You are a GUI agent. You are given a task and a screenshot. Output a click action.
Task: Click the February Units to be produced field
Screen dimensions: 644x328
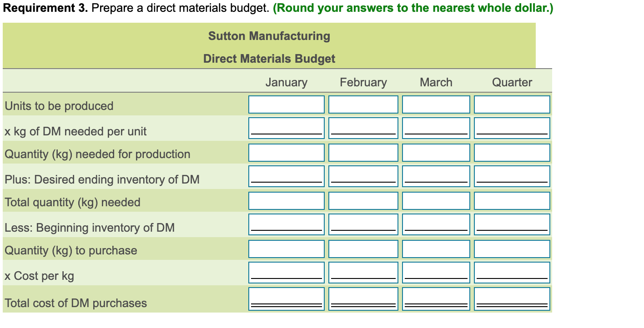(x=363, y=104)
